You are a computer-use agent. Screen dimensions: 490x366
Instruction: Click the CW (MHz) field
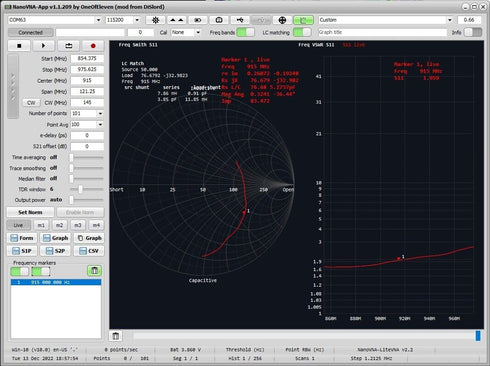pyautogui.click(x=87, y=102)
